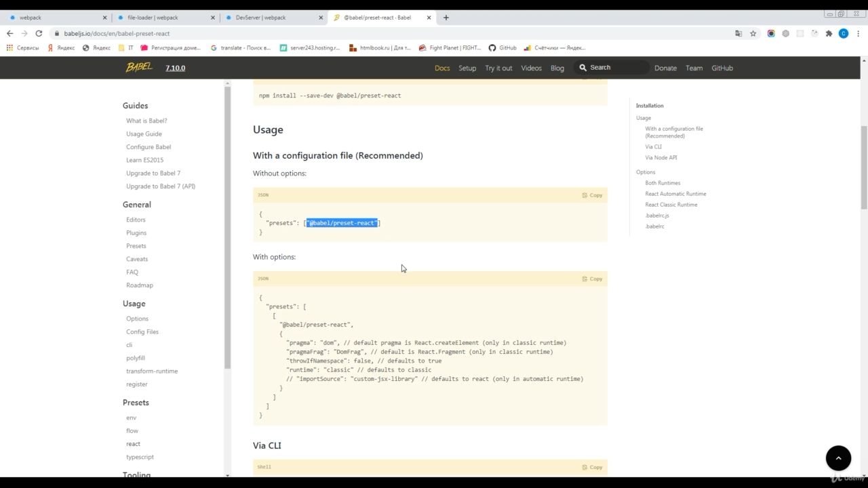868x488 pixels.
Task: Click the search magnifier icon
Action: point(583,68)
